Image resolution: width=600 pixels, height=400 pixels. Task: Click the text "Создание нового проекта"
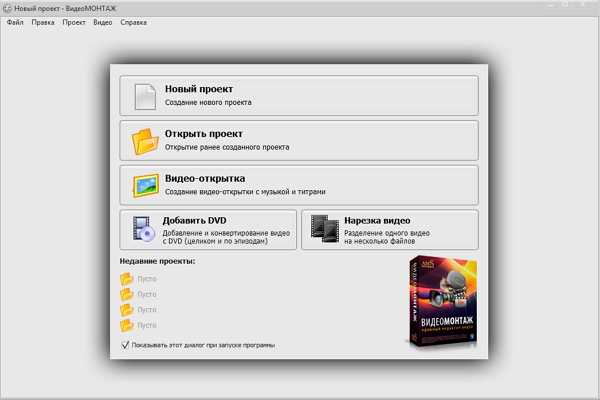[x=208, y=103]
